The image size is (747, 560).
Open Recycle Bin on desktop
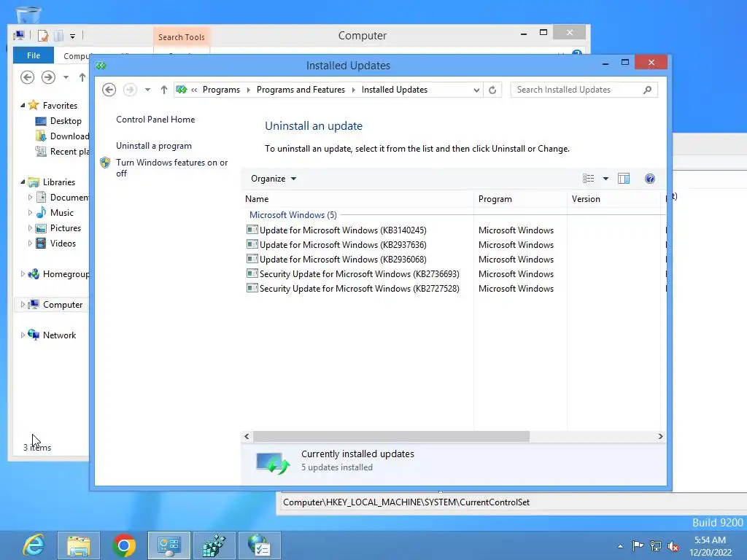28,15
